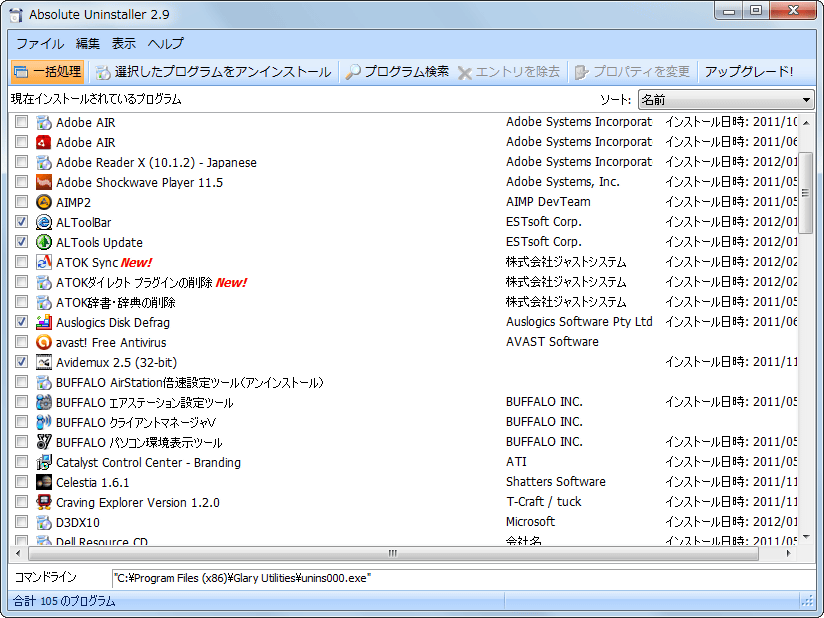
Task: Check the avast! Free Antivirus checkbox
Action: [x=22, y=342]
